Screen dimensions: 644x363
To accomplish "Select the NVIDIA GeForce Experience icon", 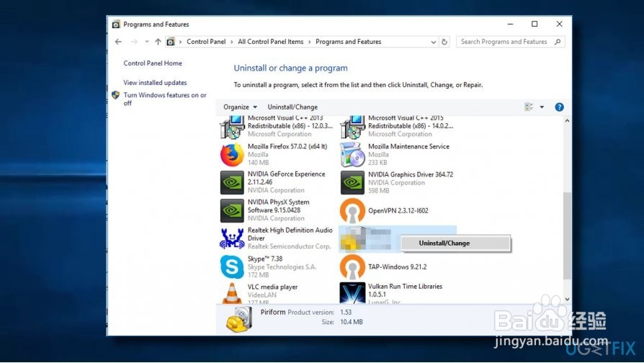I will (x=232, y=183).
